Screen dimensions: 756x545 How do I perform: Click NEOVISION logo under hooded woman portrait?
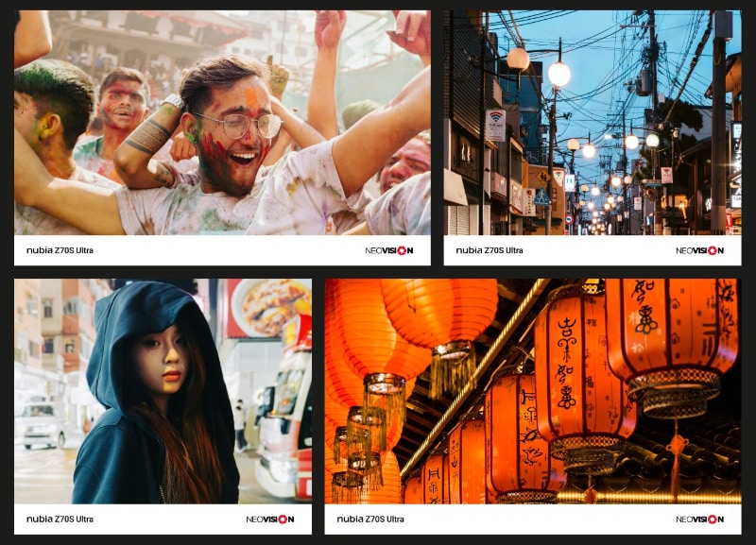(x=270, y=519)
